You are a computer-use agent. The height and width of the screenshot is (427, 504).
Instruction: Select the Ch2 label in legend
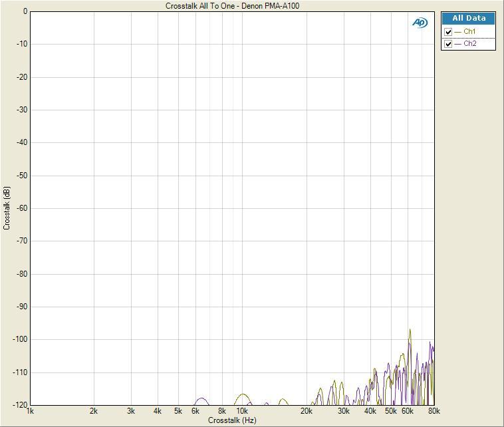469,44
